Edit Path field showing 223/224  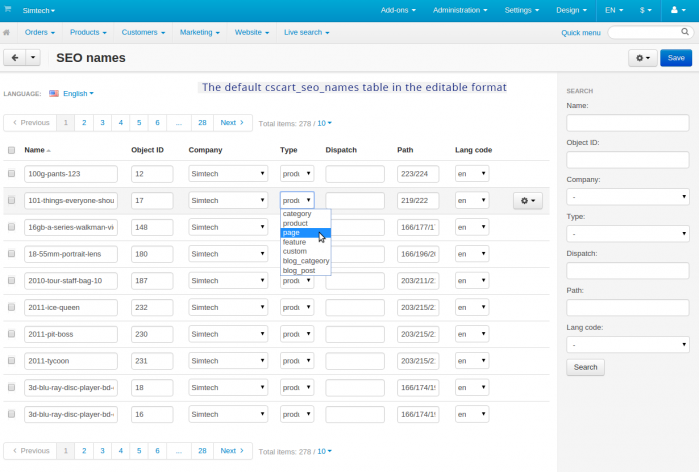[418, 174]
